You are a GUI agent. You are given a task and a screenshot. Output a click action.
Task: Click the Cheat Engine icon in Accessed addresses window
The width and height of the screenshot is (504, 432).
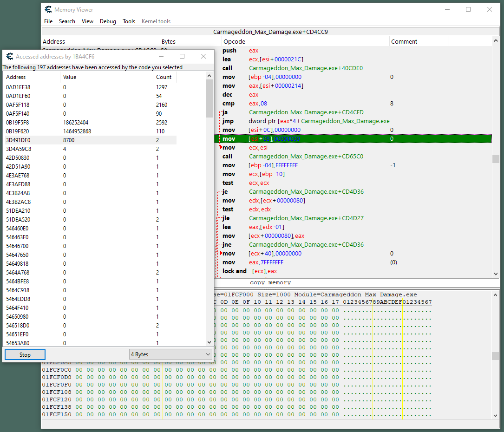pyautogui.click(x=9, y=56)
